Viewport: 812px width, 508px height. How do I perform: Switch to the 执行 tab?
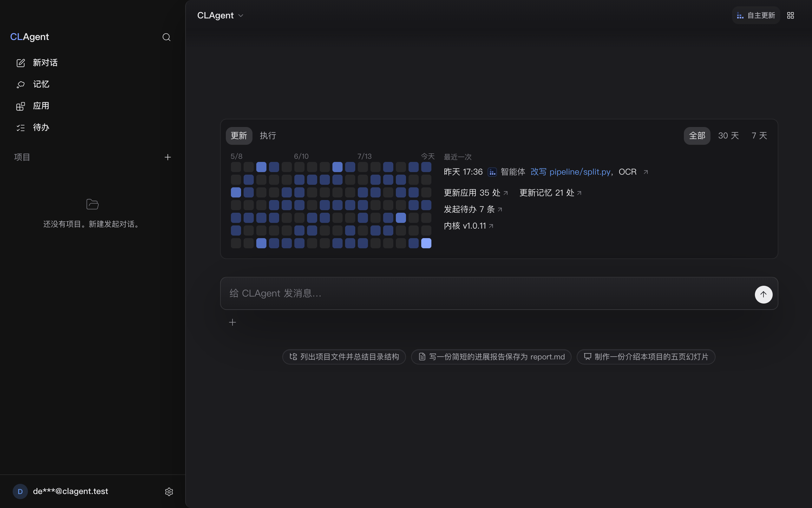tap(268, 136)
